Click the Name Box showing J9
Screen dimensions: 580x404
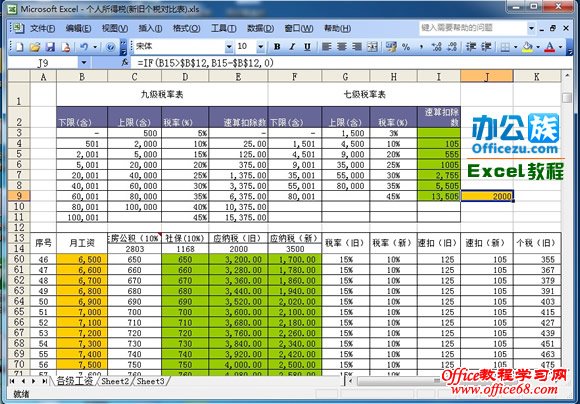tap(43, 63)
